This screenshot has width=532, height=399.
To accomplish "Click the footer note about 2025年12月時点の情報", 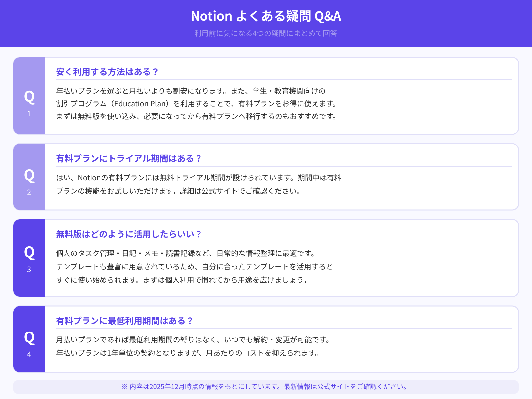I will click(x=265, y=387).
